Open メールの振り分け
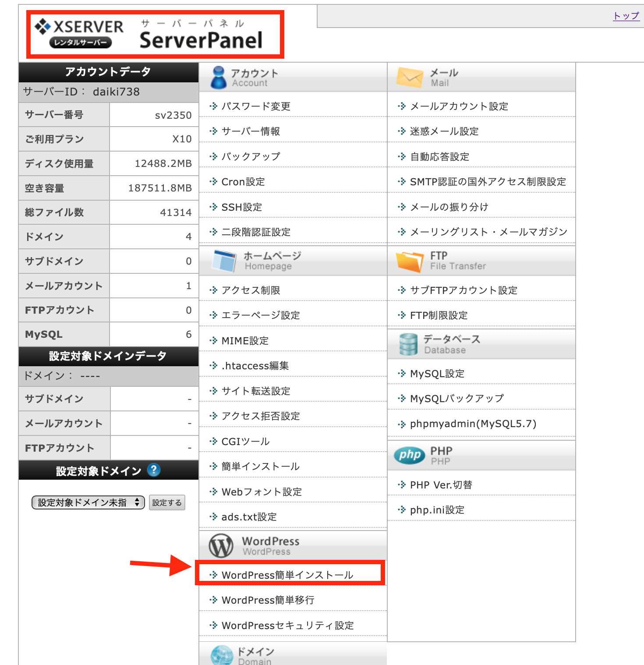Screen dimensions: 644x665 449,207
